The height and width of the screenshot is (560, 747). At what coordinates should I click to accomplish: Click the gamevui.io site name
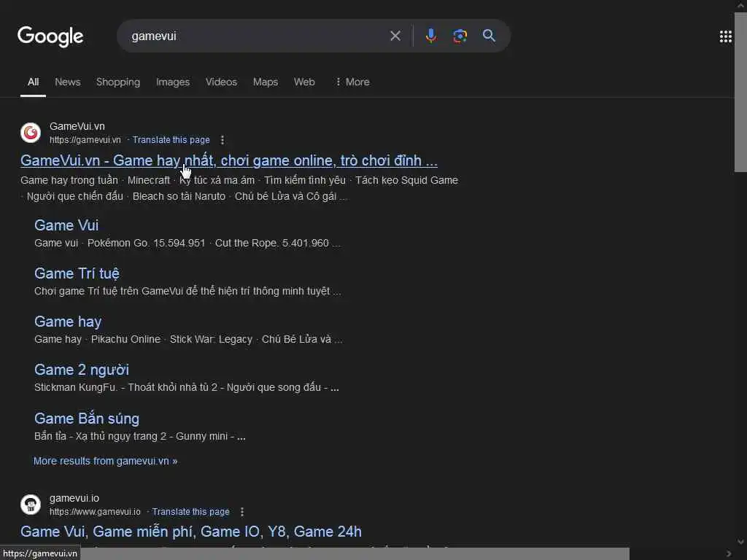(x=74, y=499)
